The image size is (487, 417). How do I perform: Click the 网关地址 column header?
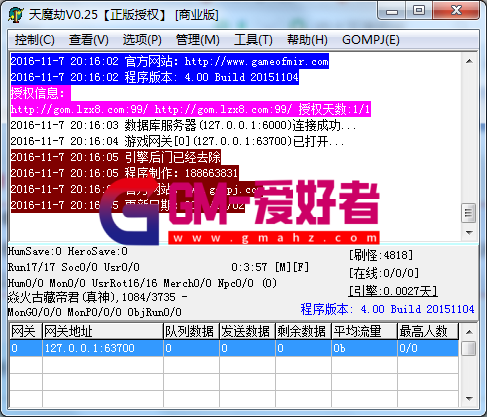(x=103, y=332)
